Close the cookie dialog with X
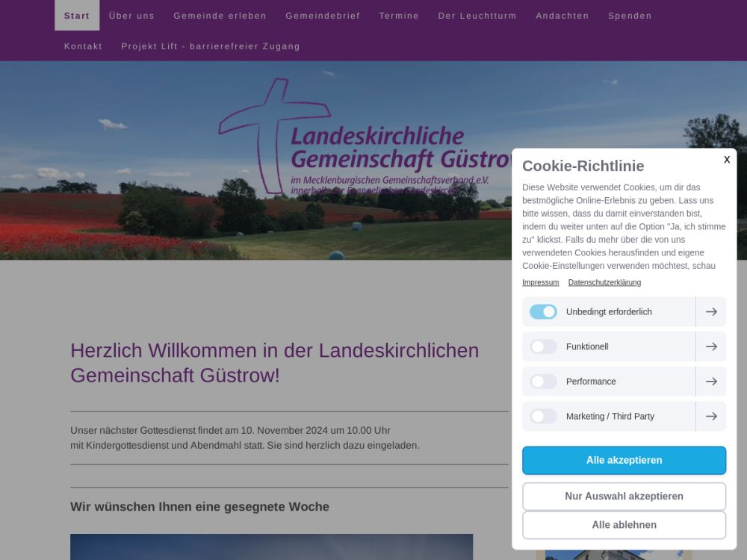The width and height of the screenshot is (747, 560). (x=726, y=160)
